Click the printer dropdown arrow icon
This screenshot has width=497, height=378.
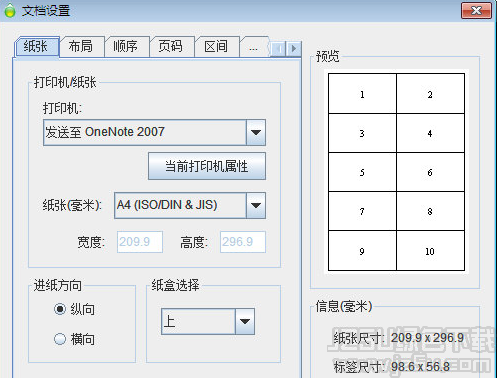[x=256, y=132]
